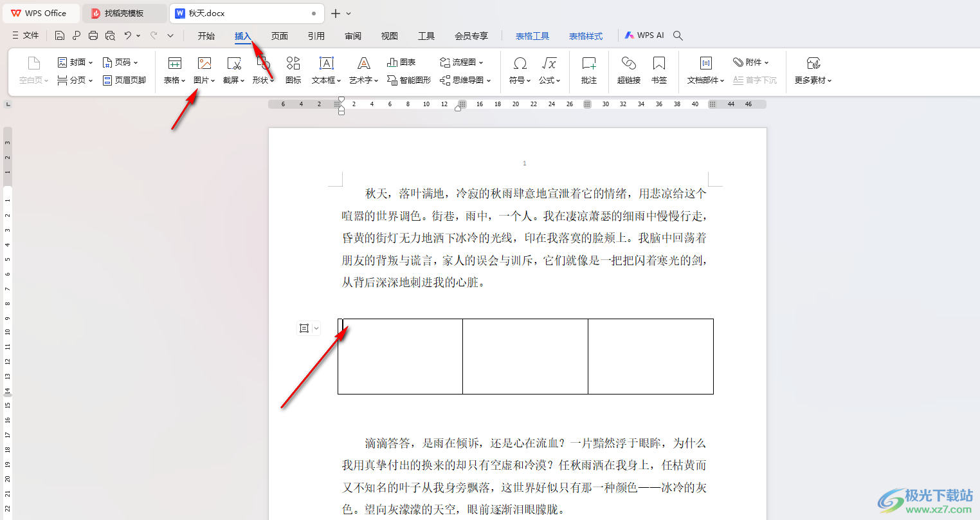Switch to the 页面 Page tab

tap(280, 36)
